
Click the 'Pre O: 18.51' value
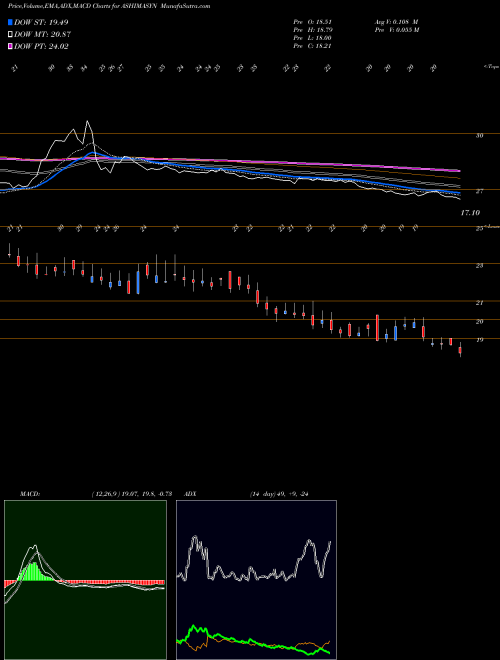pos(314,21)
